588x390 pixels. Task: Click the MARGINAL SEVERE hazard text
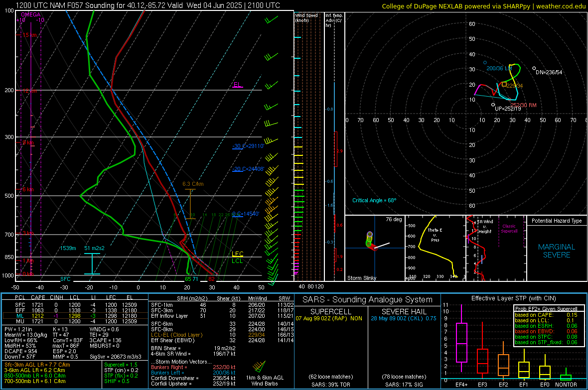coord(557,251)
